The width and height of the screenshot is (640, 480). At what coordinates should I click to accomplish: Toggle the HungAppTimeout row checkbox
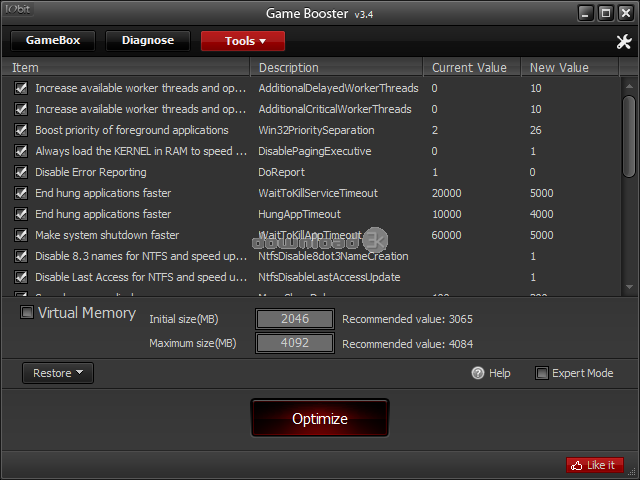21,214
